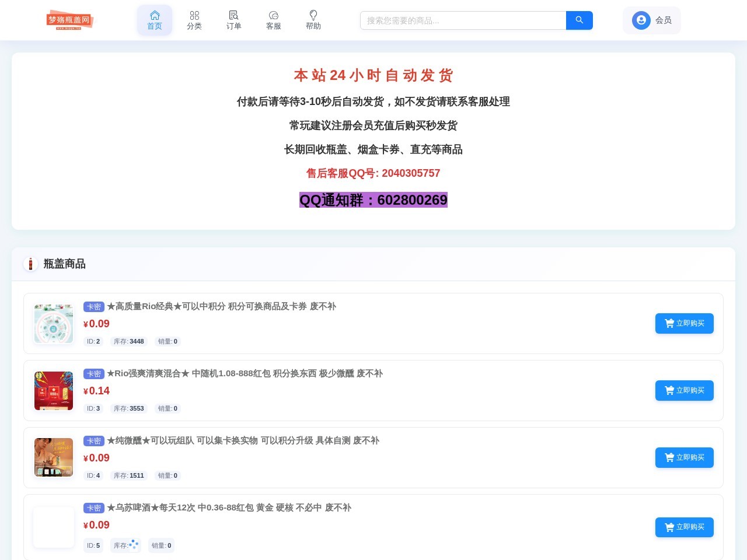Click the 卡密 tag on 纯微醺

(x=94, y=441)
